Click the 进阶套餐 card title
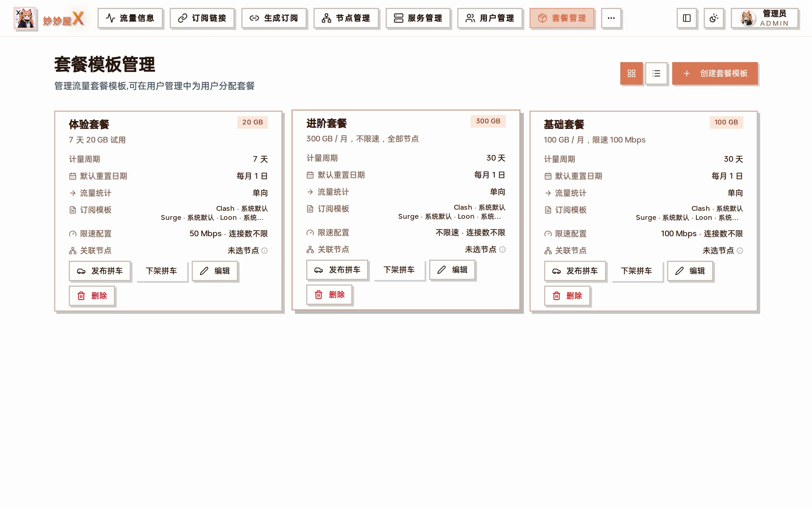The width and height of the screenshot is (812, 508). 326,124
